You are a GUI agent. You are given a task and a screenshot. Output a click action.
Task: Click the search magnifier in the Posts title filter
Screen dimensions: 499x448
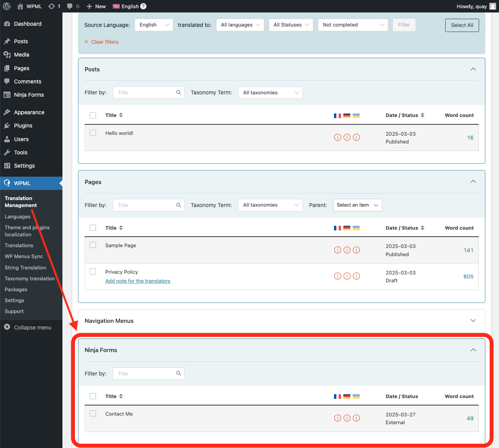pos(179,92)
